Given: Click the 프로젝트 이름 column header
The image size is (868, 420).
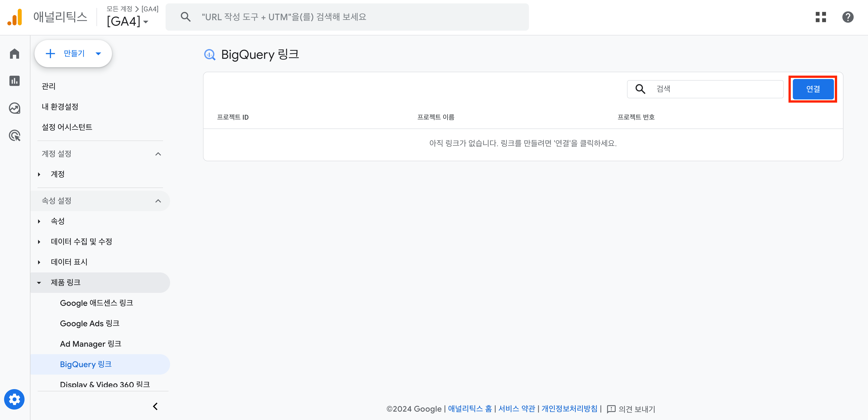Looking at the screenshot, I should tap(436, 117).
